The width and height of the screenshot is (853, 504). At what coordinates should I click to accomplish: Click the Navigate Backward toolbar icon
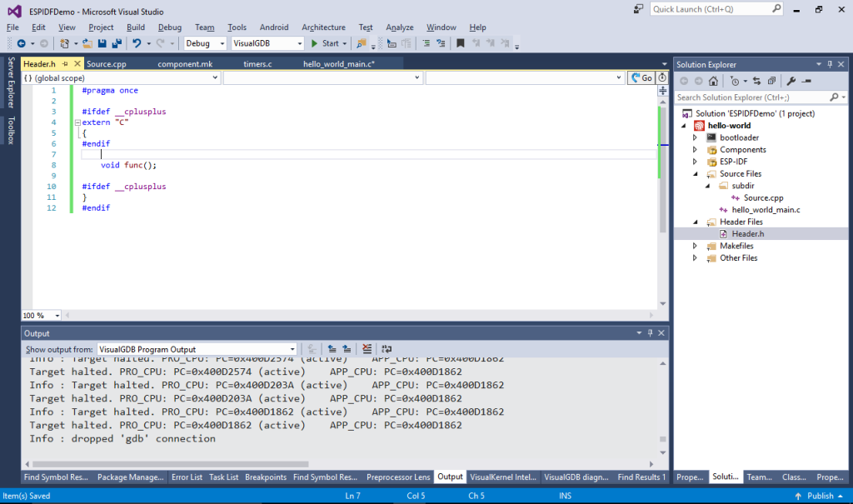(x=22, y=42)
